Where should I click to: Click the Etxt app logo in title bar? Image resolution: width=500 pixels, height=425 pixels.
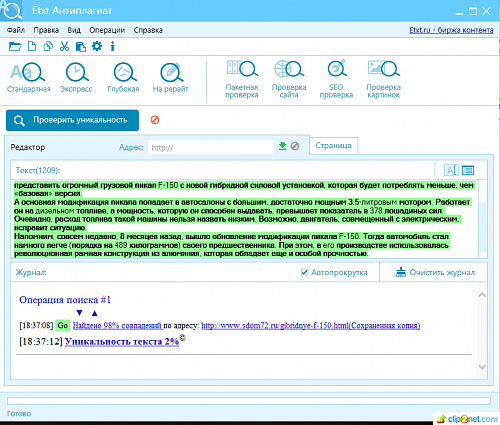point(11,11)
